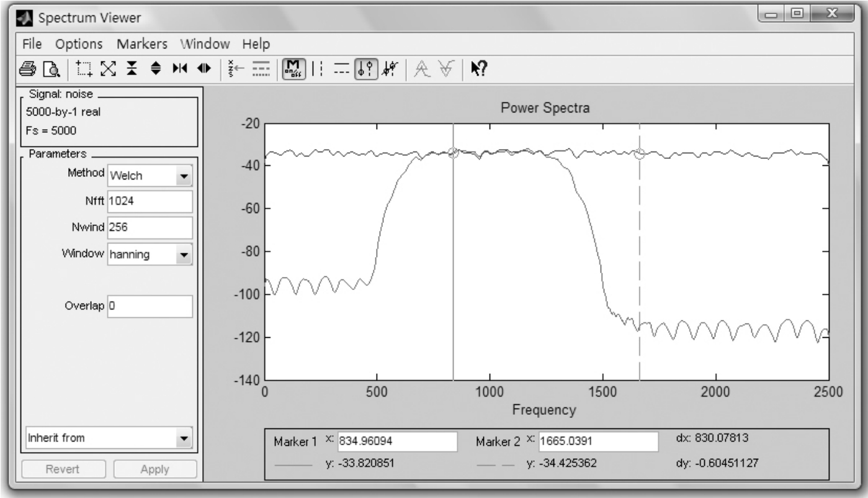
Task: Click the Display Peaks icon
Action: [421, 68]
